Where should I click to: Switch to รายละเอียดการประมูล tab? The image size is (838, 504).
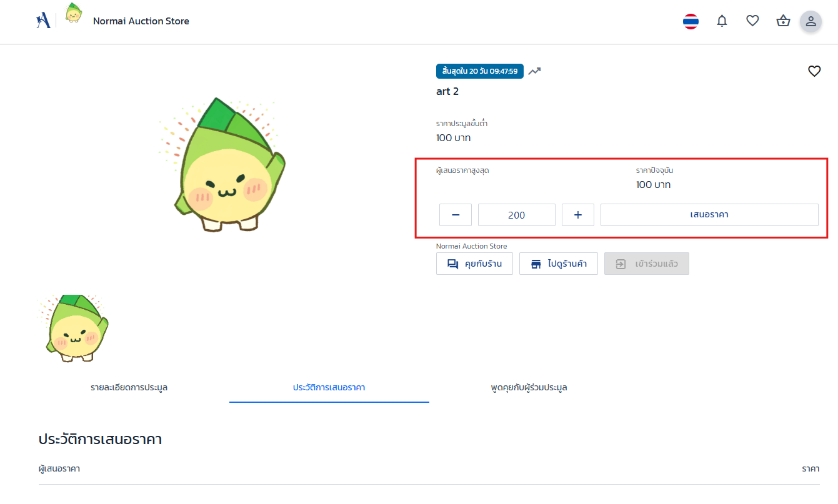pos(128,387)
